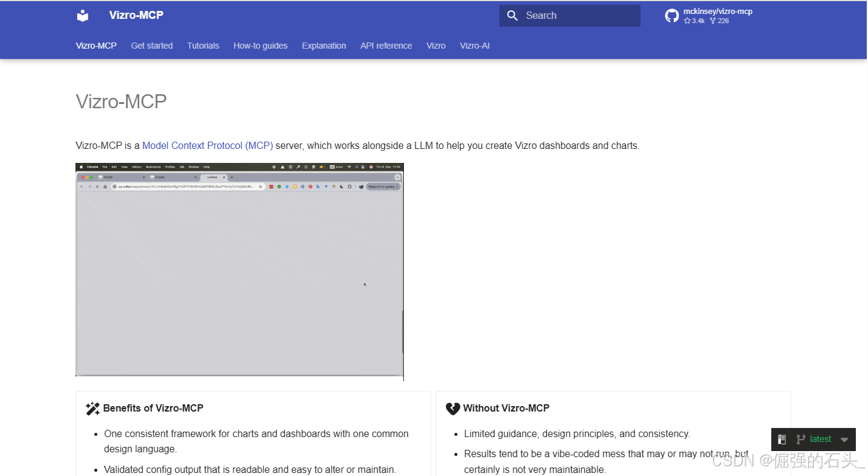Go to the How-to guides tab
Viewport: 868px width, 476px height.
260,46
